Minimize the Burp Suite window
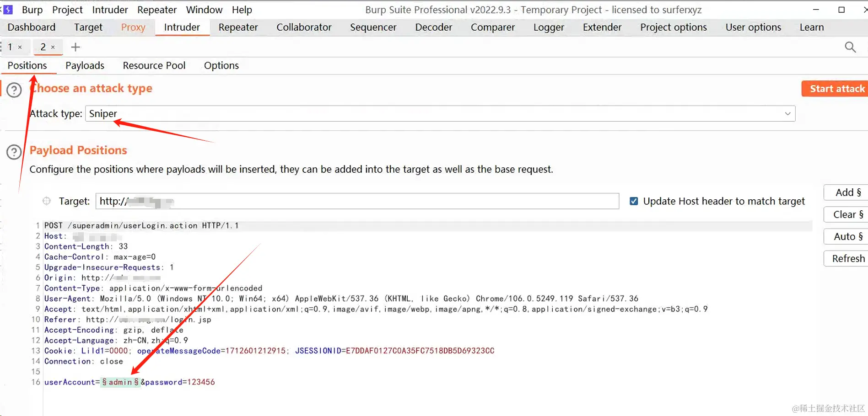 tap(816, 10)
